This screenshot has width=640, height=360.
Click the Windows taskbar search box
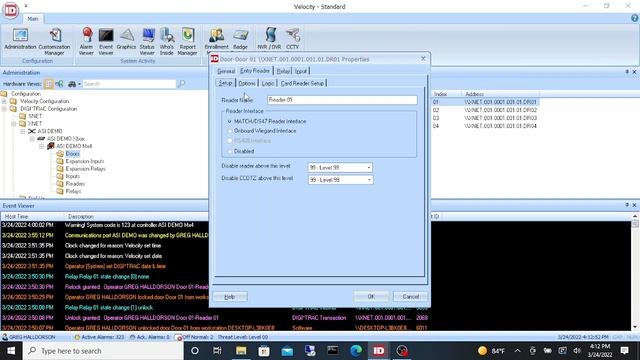[x=103, y=351]
